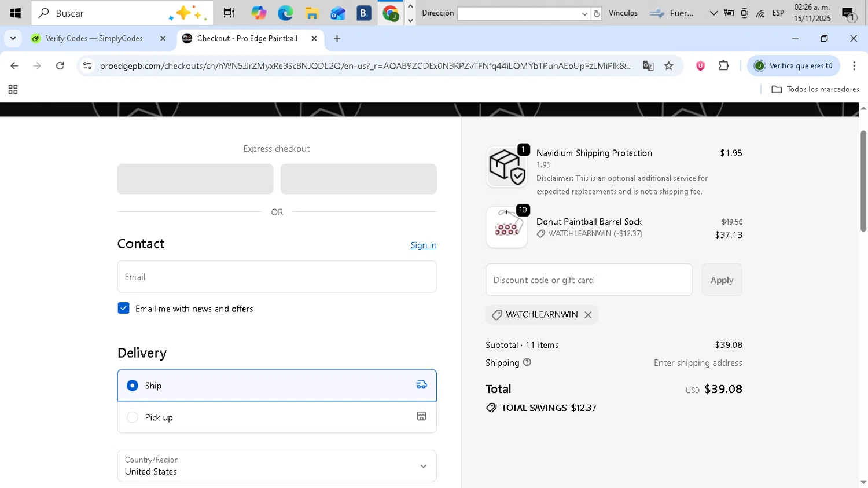The image size is (868, 488).
Task: Go back to the previous page
Action: [x=14, y=66]
